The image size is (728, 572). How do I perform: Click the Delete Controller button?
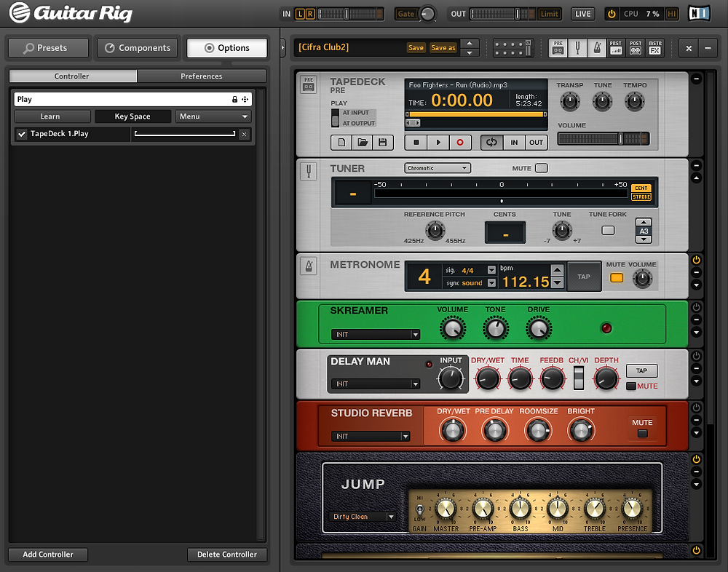click(227, 555)
